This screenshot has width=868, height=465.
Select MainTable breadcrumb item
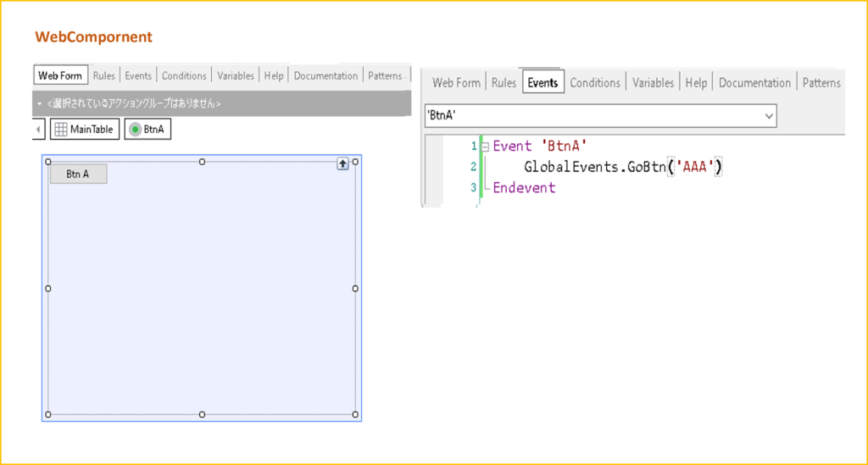tap(85, 129)
